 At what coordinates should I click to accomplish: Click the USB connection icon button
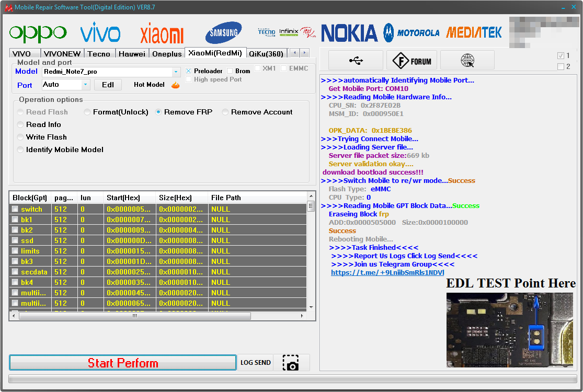coord(356,60)
